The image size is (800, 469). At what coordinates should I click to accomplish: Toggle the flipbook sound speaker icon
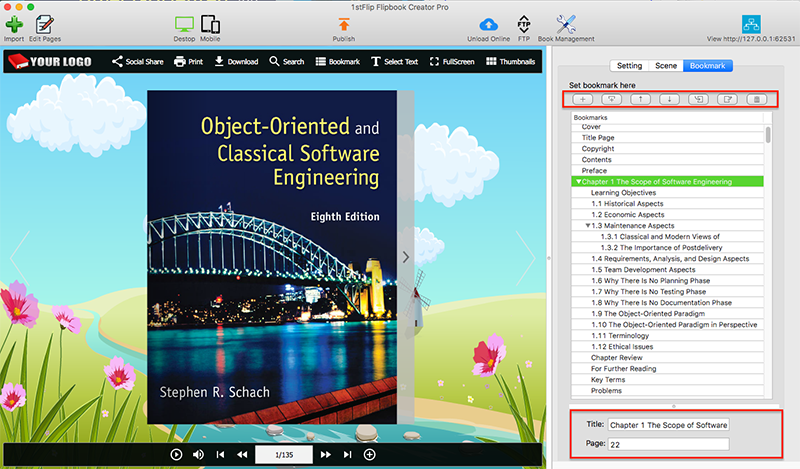pyautogui.click(x=198, y=455)
